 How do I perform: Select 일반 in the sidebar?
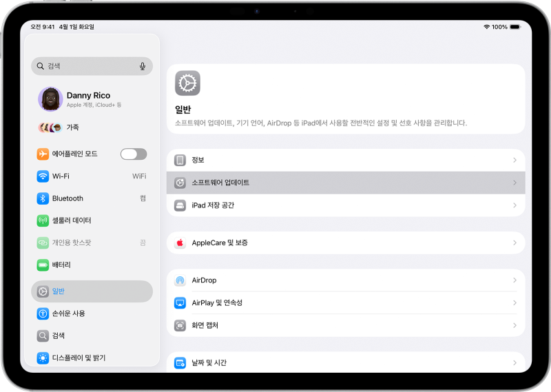click(x=92, y=291)
